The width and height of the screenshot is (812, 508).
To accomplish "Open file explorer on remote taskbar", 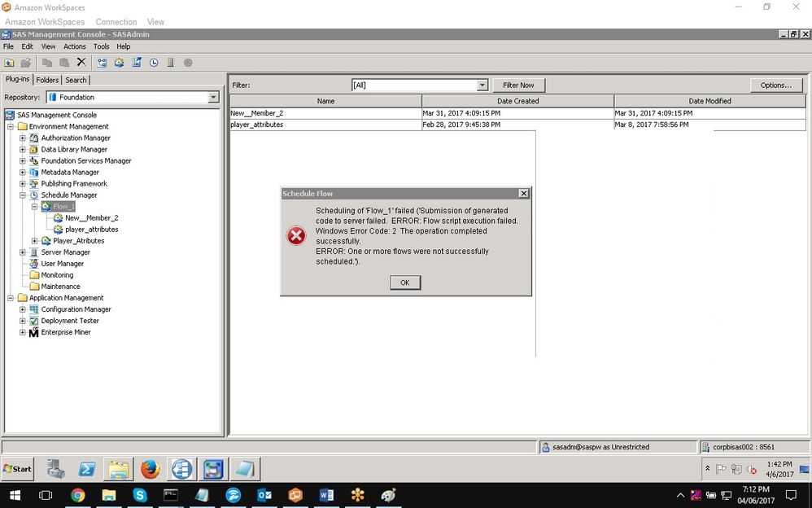I will (x=119, y=469).
